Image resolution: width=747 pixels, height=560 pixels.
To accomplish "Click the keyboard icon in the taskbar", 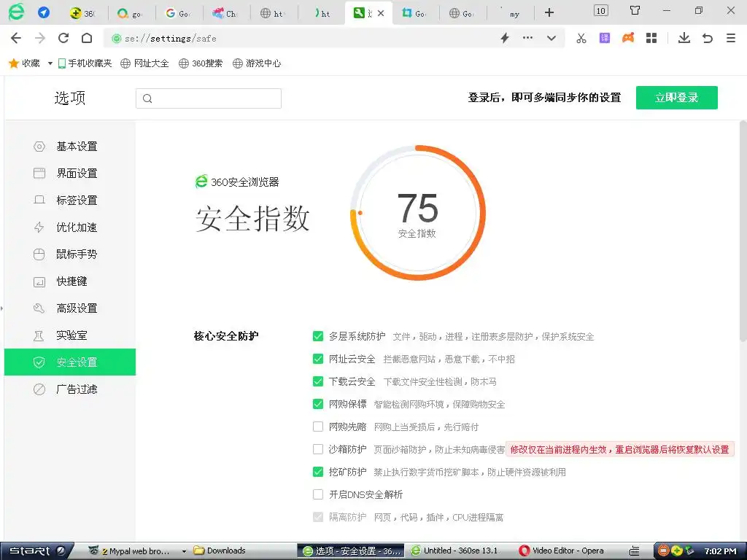I will point(635,551).
